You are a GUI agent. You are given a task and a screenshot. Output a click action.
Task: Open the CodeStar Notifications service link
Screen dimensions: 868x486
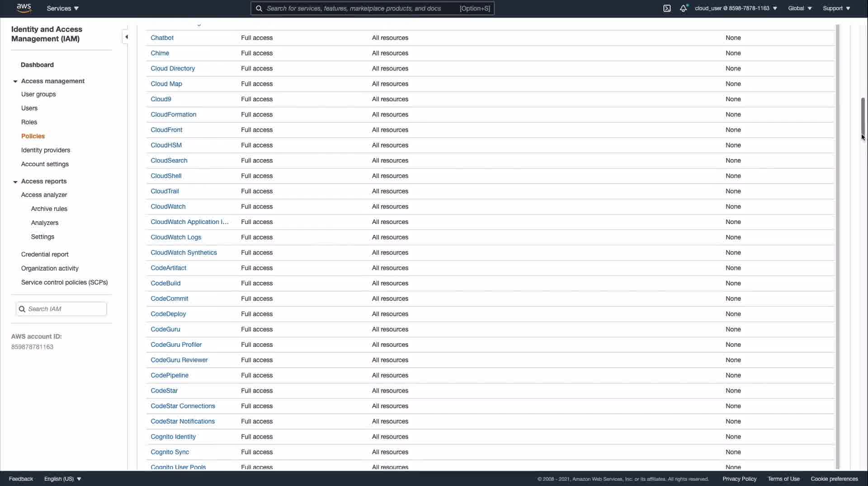(x=183, y=422)
